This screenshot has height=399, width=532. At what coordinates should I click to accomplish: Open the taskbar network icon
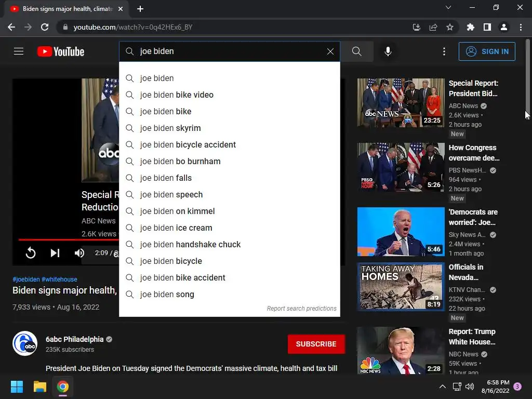coord(457,387)
